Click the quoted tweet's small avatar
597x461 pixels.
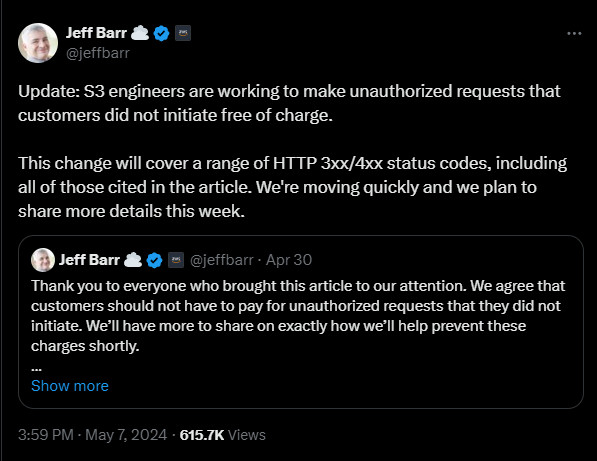(x=43, y=260)
